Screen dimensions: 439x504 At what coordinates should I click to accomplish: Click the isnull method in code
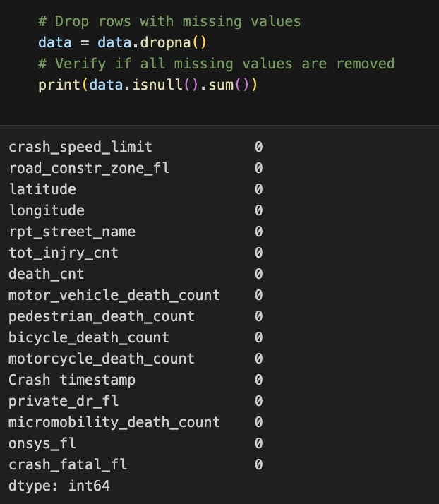click(x=157, y=85)
